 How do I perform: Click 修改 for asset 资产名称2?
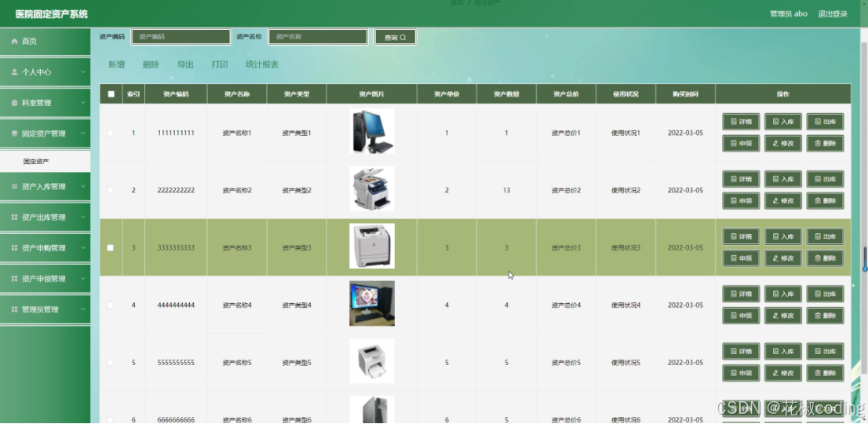782,201
